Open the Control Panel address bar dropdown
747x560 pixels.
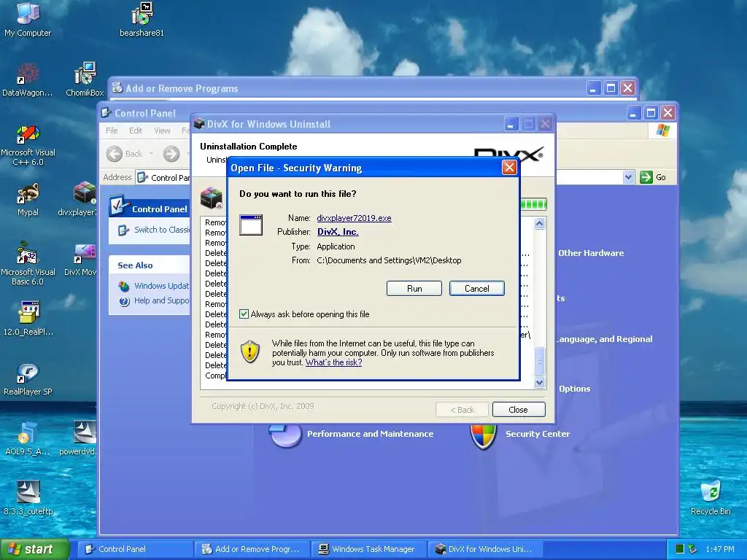(x=628, y=177)
